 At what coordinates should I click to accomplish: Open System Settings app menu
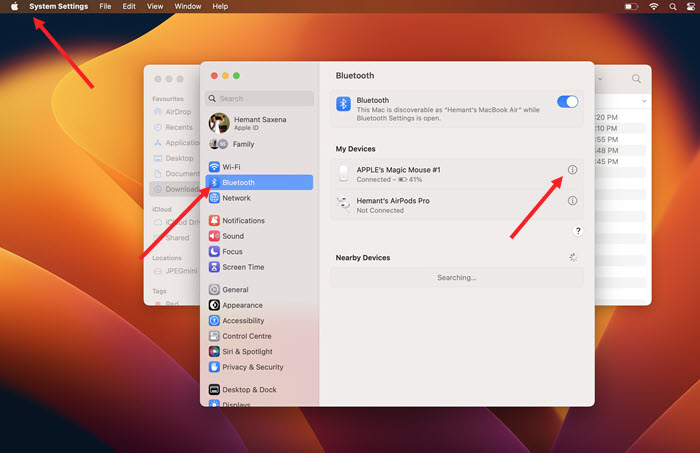pyautogui.click(x=58, y=6)
